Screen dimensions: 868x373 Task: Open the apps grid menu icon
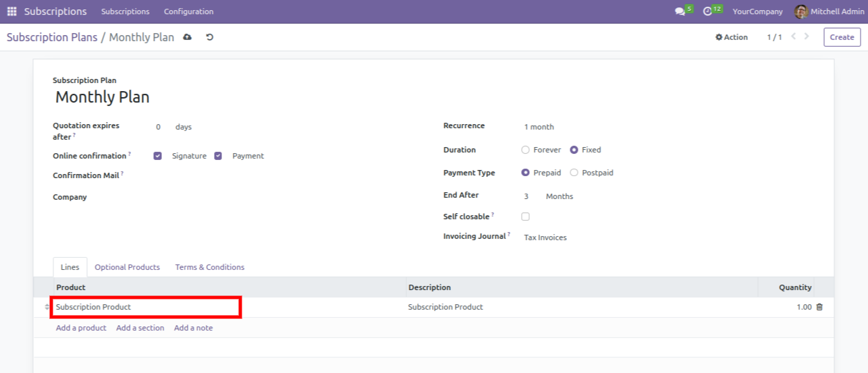(11, 11)
